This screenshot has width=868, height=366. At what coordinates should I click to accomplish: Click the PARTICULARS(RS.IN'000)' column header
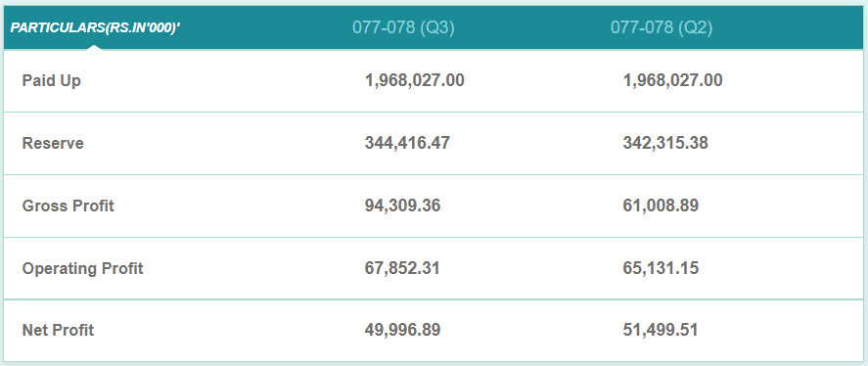(x=95, y=27)
